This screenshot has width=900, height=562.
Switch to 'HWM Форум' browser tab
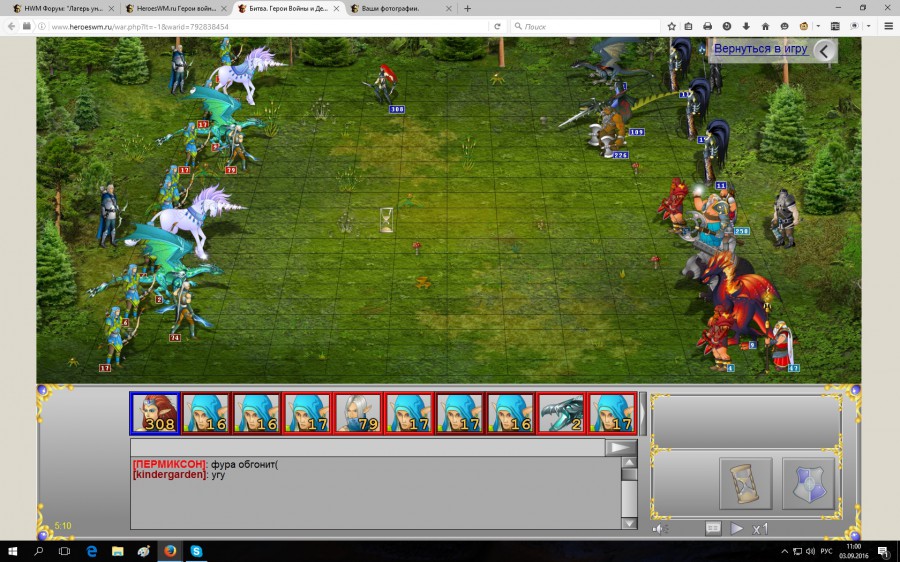point(63,9)
